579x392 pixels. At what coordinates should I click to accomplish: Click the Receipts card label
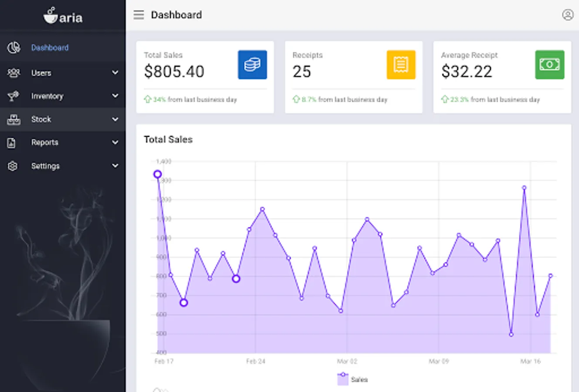coord(307,55)
